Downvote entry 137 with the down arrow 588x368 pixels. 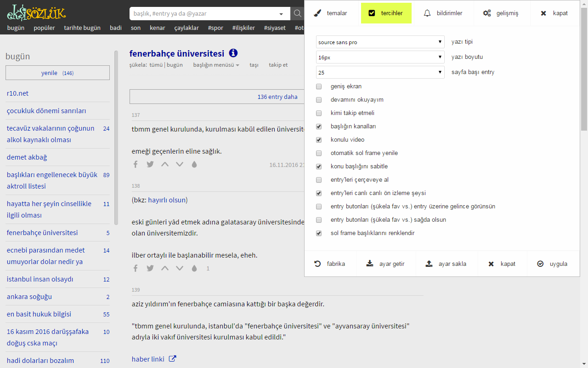tap(180, 164)
